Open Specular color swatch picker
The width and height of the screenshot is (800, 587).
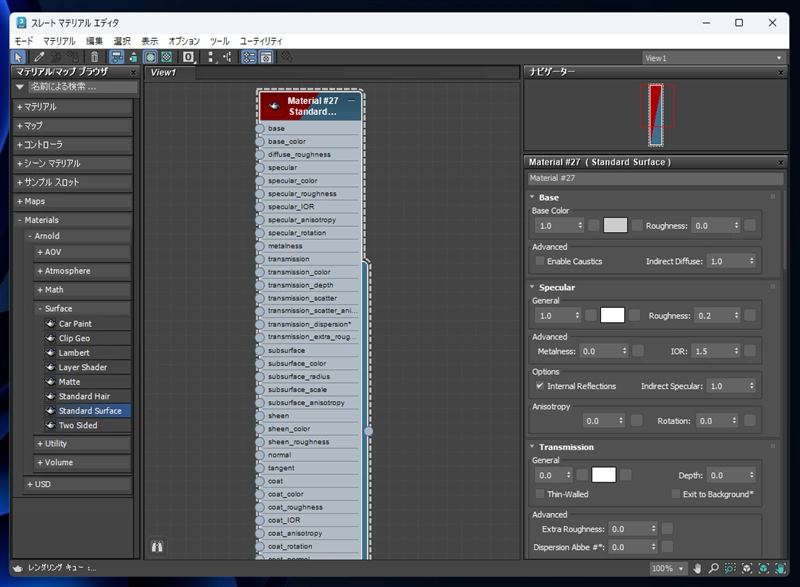click(612, 315)
